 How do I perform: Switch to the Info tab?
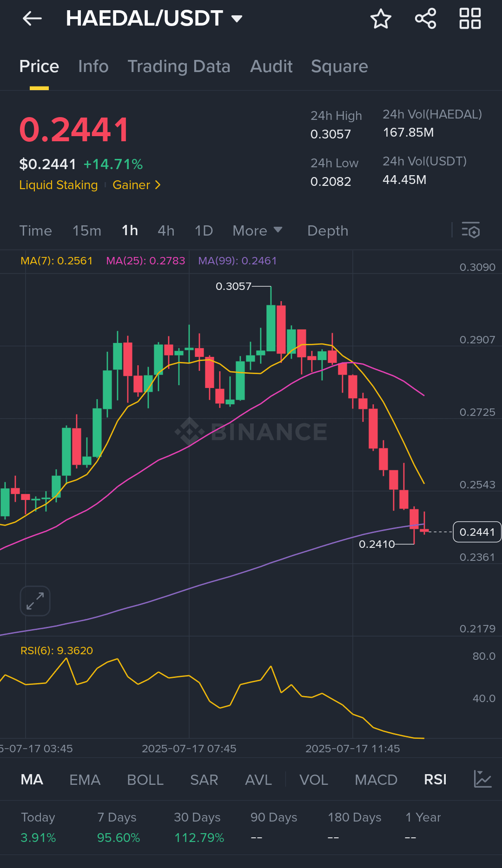[93, 66]
